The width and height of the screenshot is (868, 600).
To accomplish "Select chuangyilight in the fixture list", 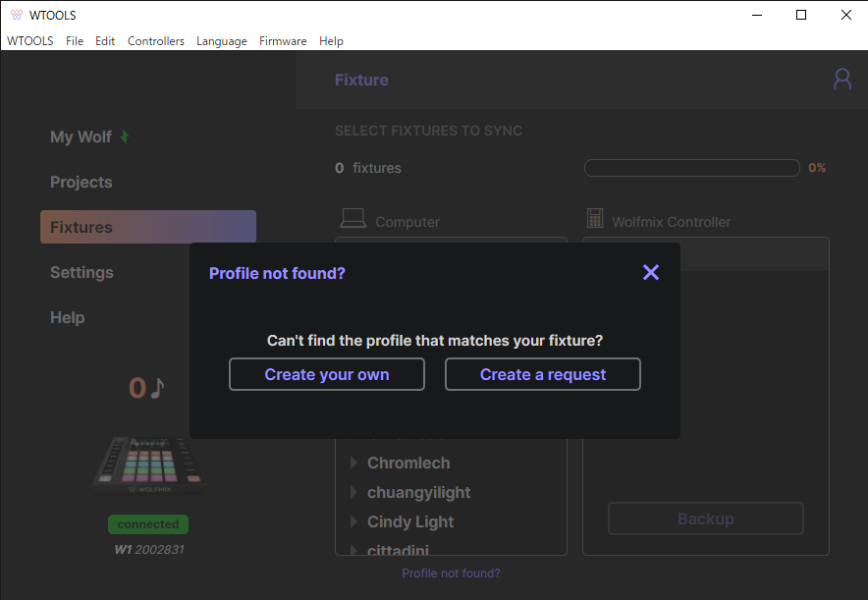I will 418,493.
